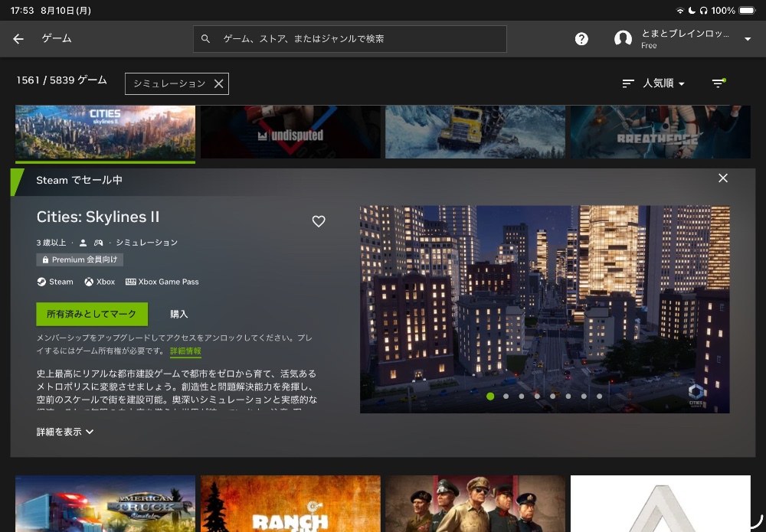Tap the headphones status icon

click(x=703, y=10)
